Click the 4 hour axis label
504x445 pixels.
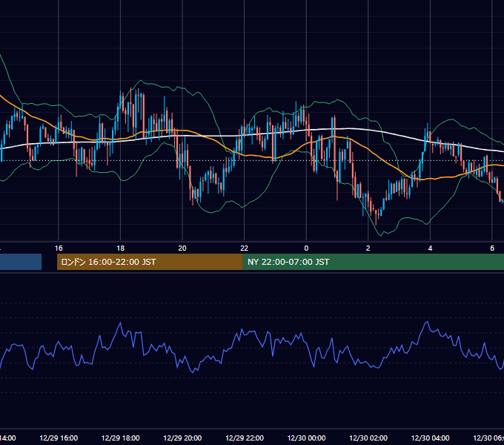pyautogui.click(x=430, y=248)
